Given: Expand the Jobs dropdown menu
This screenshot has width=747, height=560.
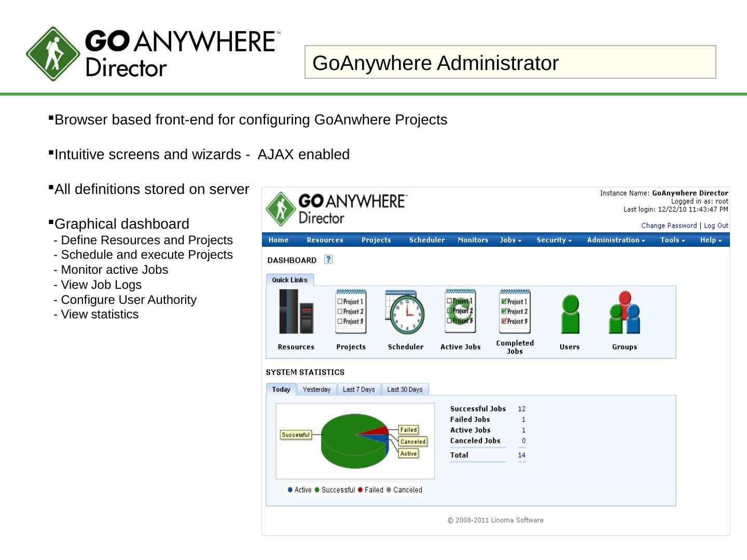Looking at the screenshot, I should coord(510,240).
